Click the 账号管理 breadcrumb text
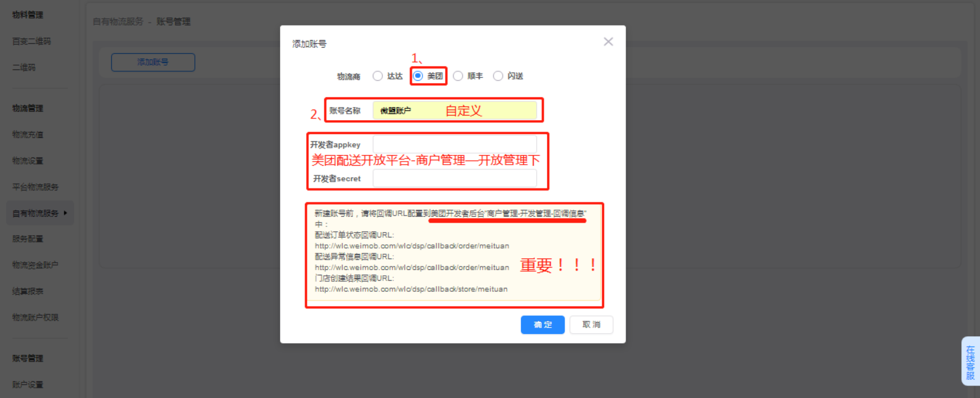This screenshot has width=980, height=398. pos(174,22)
